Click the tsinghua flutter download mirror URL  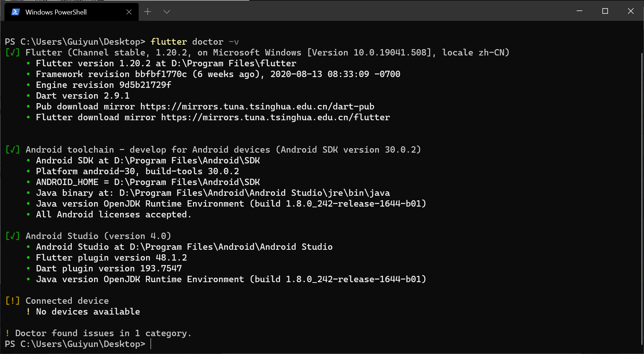pos(275,117)
